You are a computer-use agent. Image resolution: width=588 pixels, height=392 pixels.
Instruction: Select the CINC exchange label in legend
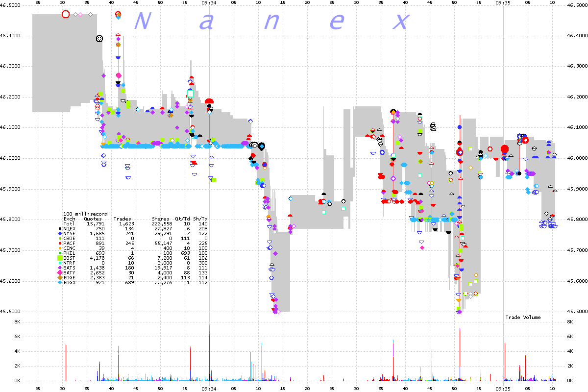click(70, 247)
